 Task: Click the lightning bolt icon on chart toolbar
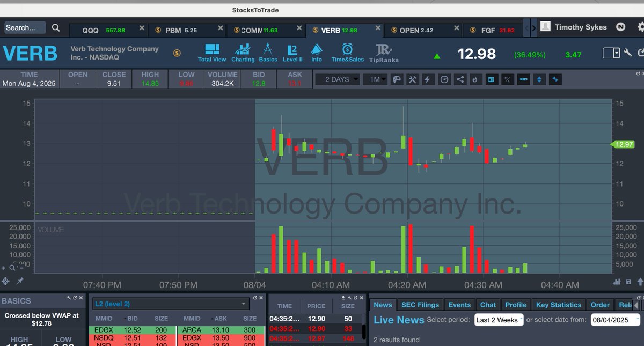(x=427, y=79)
